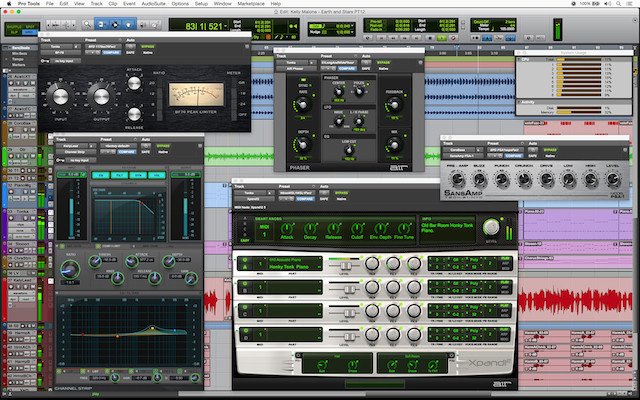Click the BF76 Input knob
Image resolution: width=640 pixels, height=400 pixels.
point(62,97)
